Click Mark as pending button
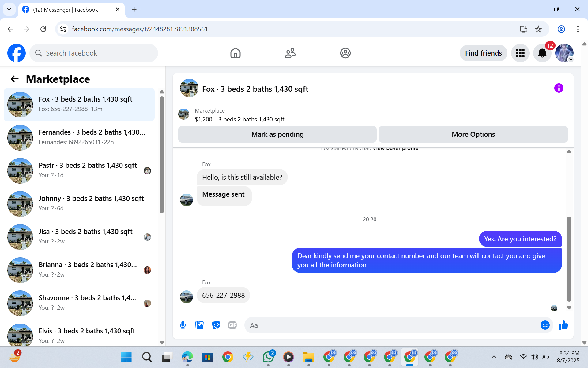 pyautogui.click(x=277, y=134)
